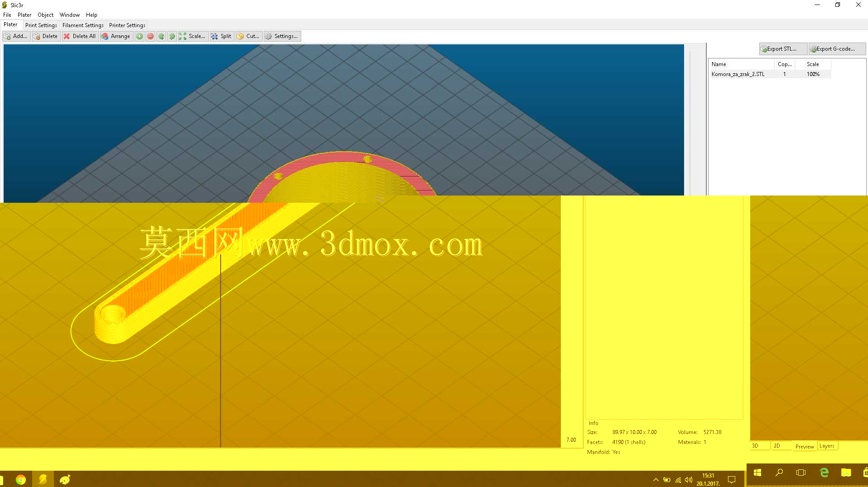
Task: Switch to the 2D view tab
Action: pos(781,446)
